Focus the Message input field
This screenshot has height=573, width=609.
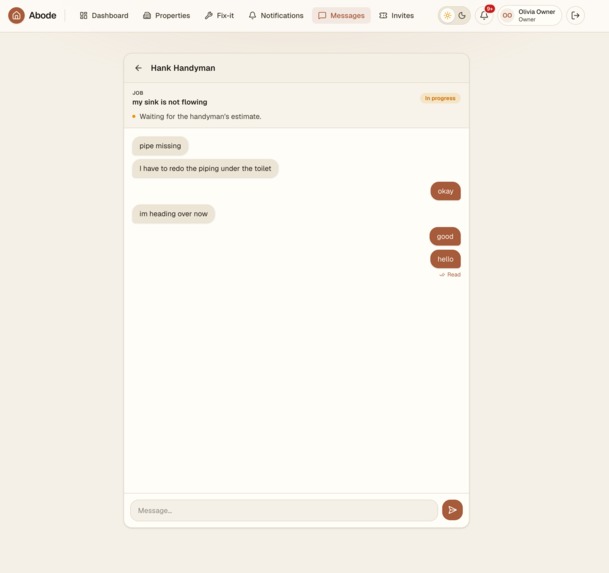click(284, 510)
